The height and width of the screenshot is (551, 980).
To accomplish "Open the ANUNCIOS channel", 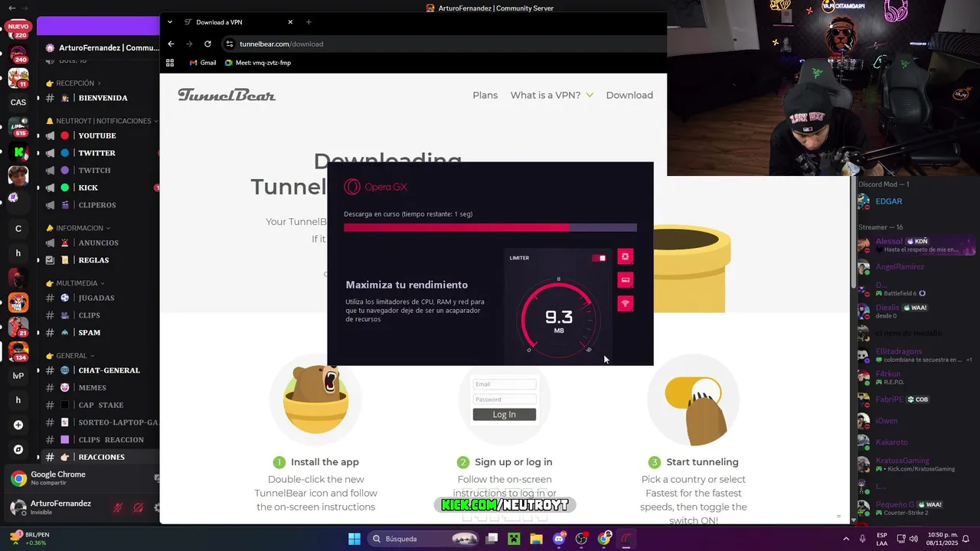I will pyautogui.click(x=100, y=243).
